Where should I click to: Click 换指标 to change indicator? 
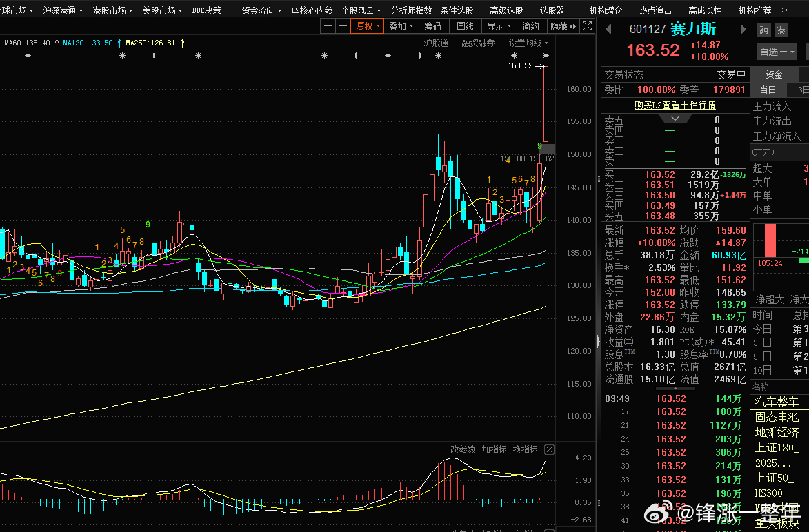[526, 449]
